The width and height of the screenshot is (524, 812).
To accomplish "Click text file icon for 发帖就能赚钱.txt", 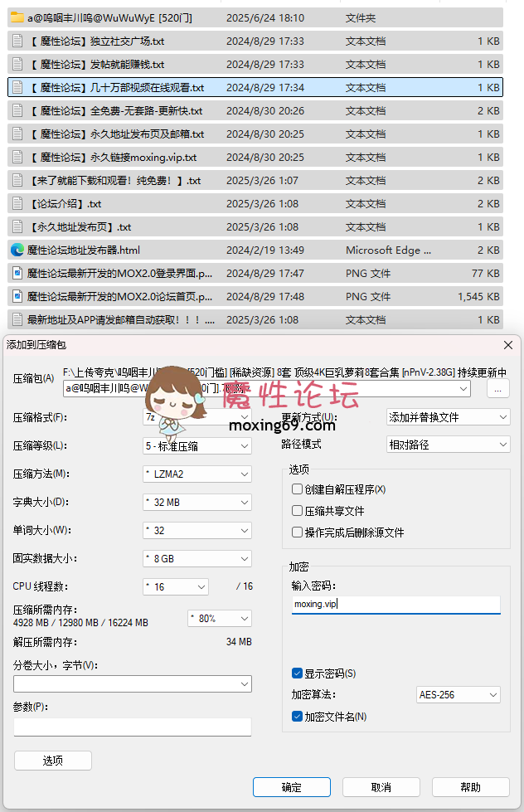I will pyautogui.click(x=17, y=64).
